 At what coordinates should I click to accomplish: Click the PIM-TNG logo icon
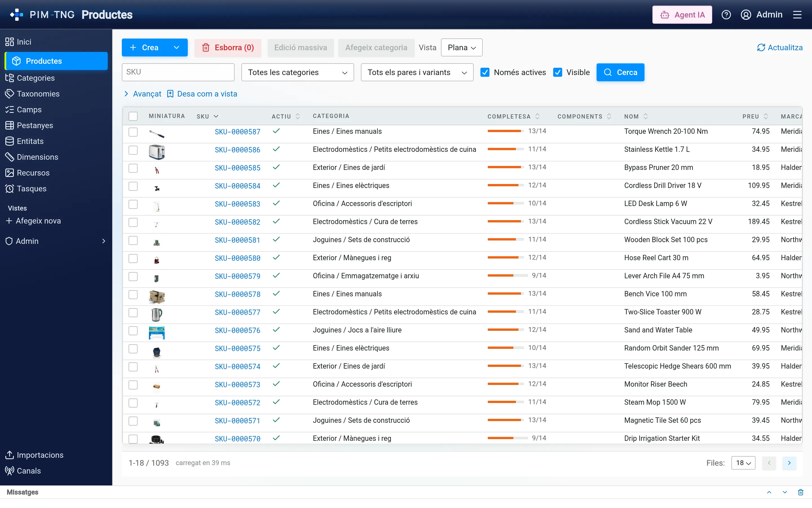(16, 15)
